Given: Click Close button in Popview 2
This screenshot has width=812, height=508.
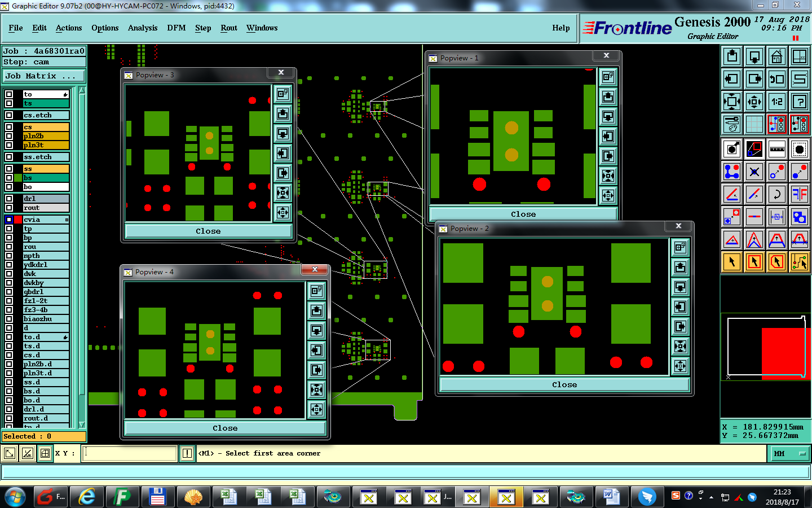Looking at the screenshot, I should point(564,384).
